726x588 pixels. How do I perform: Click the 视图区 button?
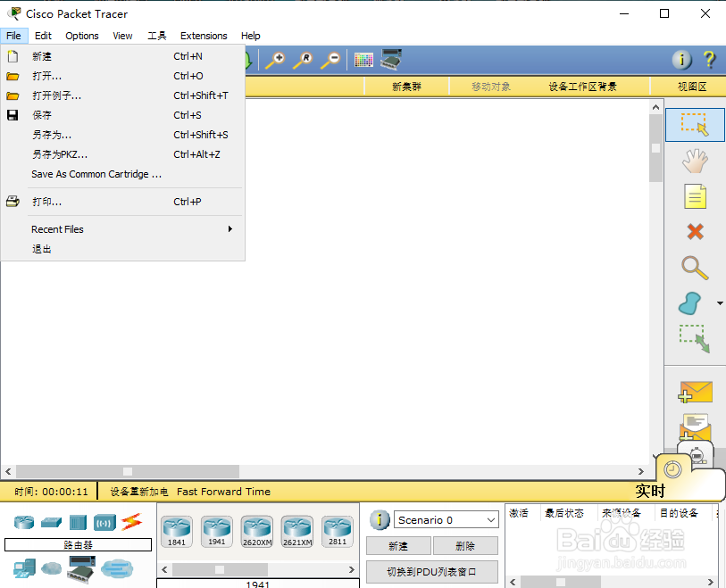tap(692, 87)
